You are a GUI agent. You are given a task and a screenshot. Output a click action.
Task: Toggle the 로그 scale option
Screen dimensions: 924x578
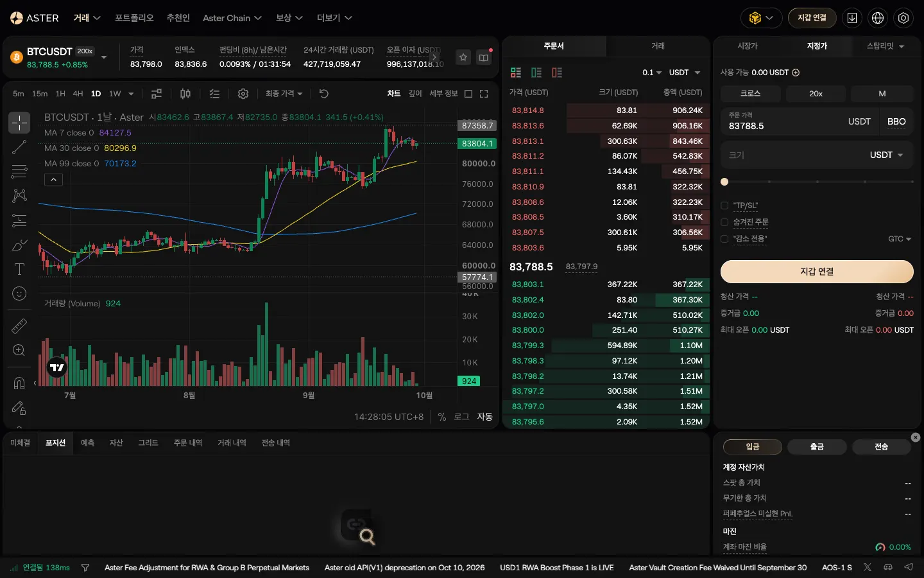(x=461, y=417)
